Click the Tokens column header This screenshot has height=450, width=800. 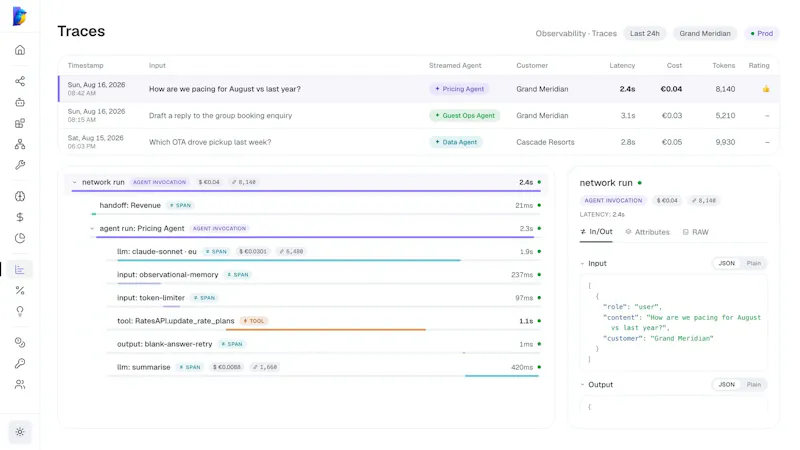pyautogui.click(x=723, y=65)
